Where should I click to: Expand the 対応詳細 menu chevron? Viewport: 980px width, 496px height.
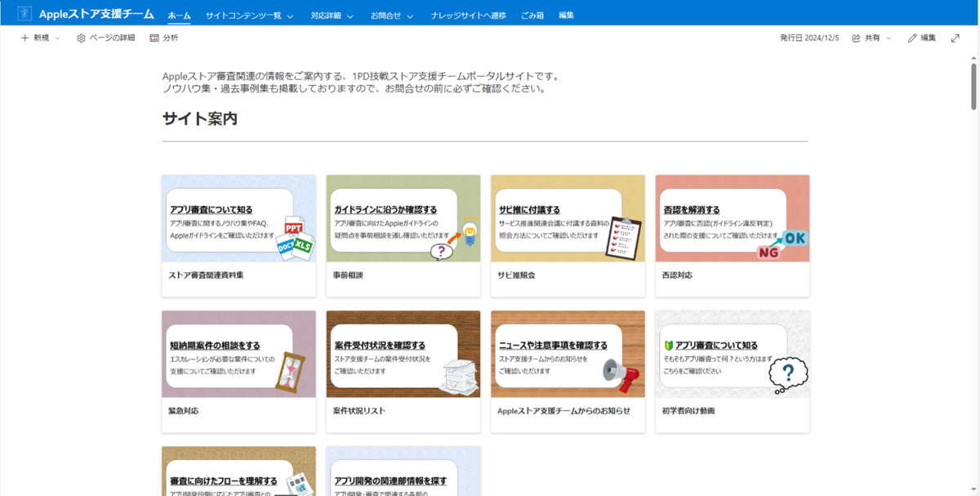(350, 16)
